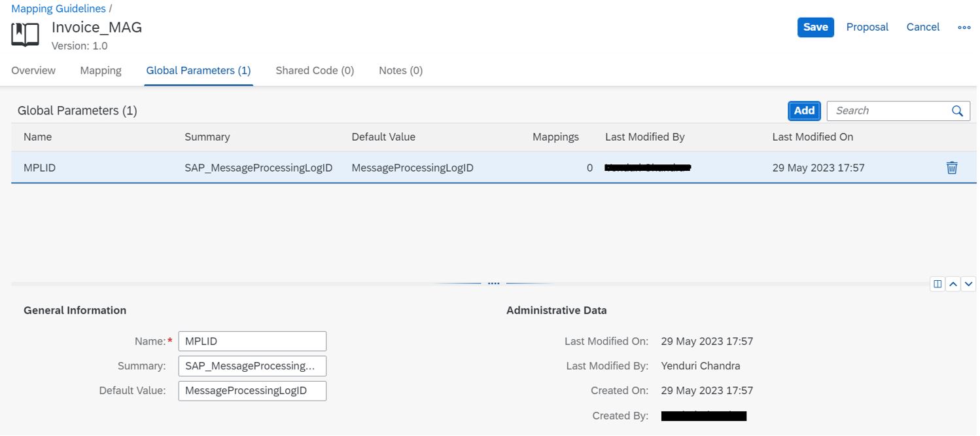Image resolution: width=980 pixels, height=436 pixels.
Task: Open the Mapping tab
Action: 100,70
